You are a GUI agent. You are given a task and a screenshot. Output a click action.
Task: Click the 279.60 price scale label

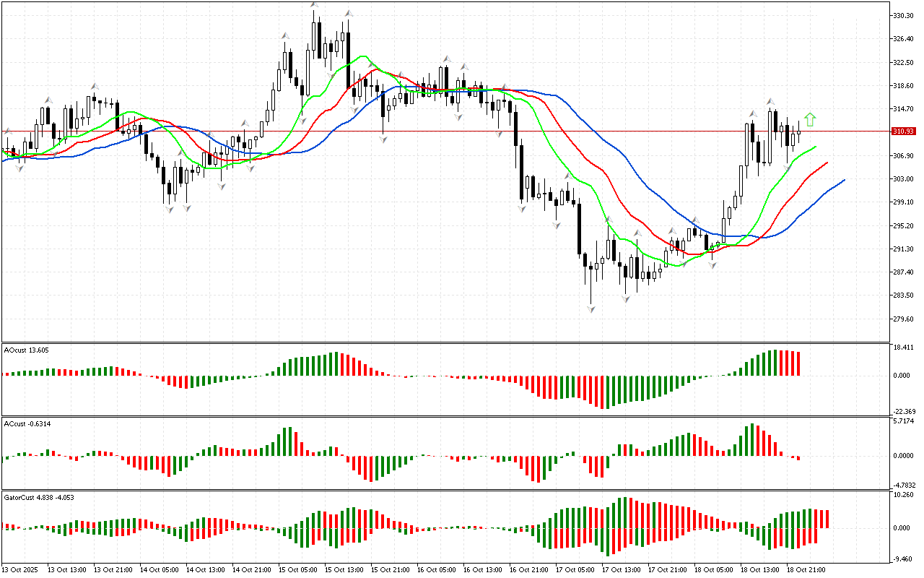pos(904,319)
